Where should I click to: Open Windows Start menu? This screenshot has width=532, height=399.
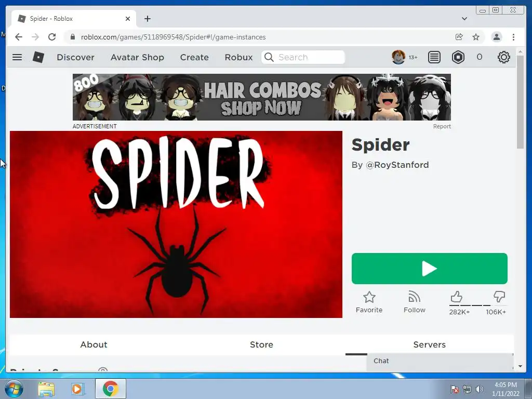click(14, 389)
